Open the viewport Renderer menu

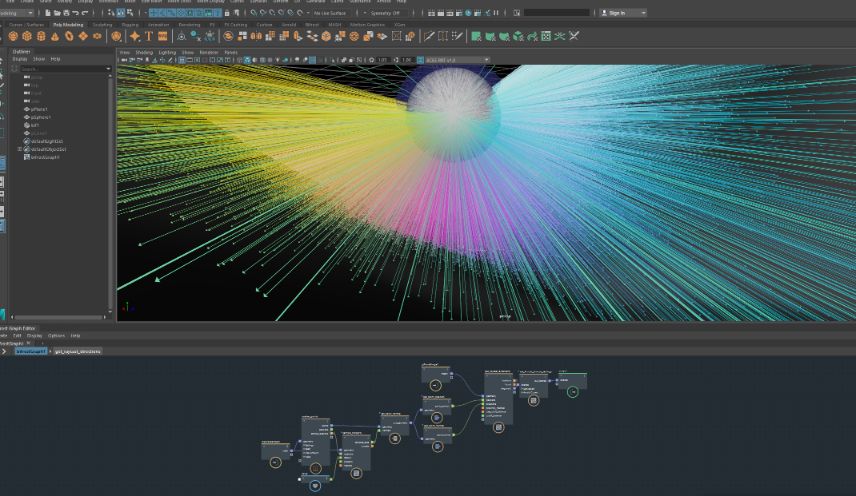[208, 52]
